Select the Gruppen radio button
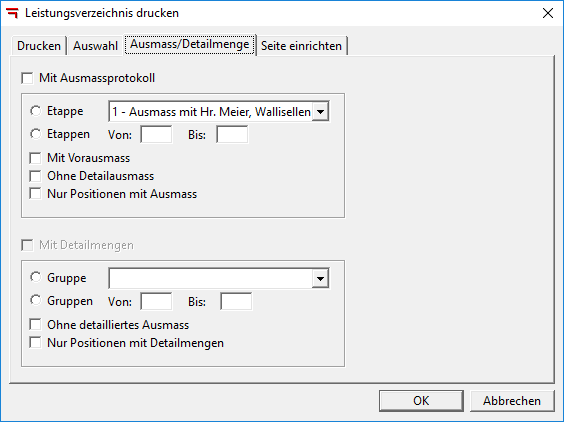This screenshot has width=564, height=422. tap(36, 301)
